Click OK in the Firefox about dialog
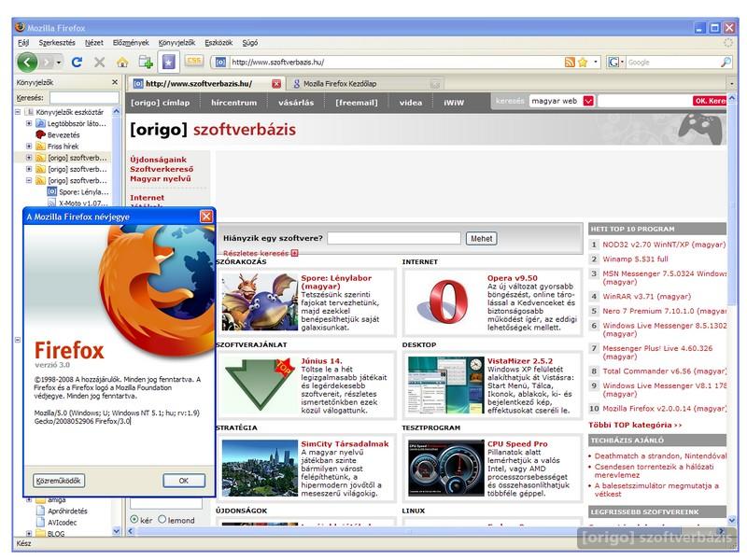Screen dimensions: 747x560 184,481
